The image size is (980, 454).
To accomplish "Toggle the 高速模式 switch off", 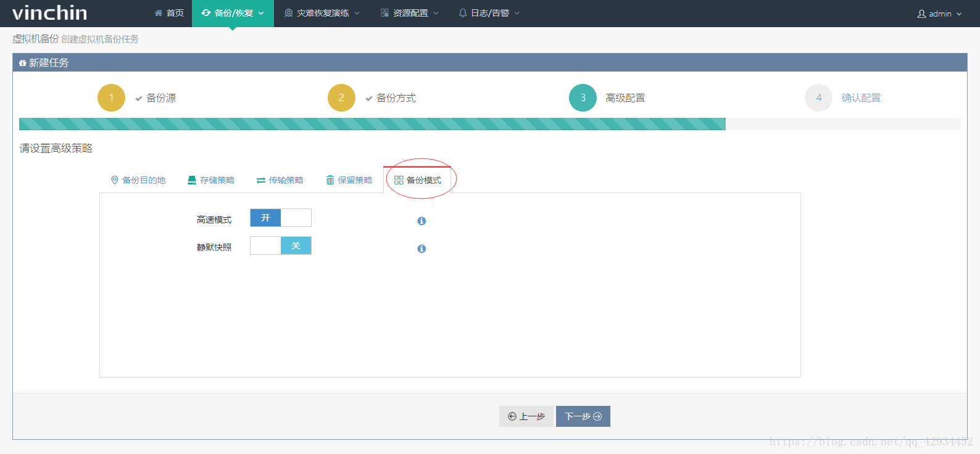I will pos(280,218).
